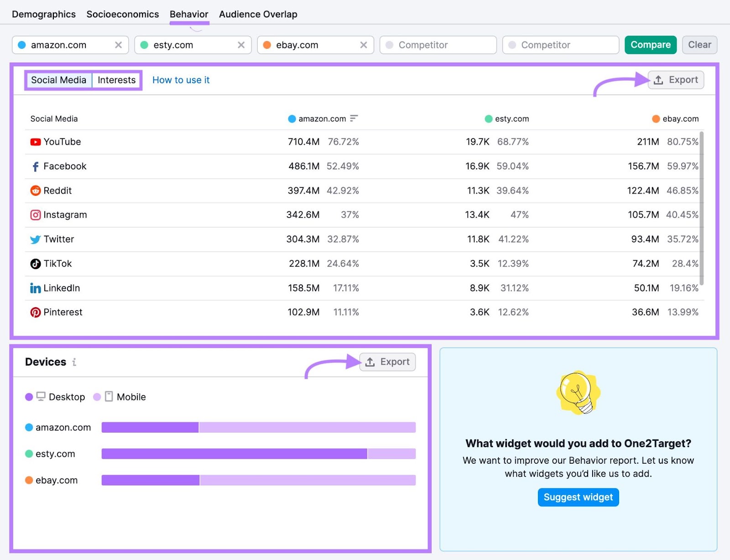Image resolution: width=730 pixels, height=560 pixels.
Task: Click the Suggest widget button
Action: (578, 497)
